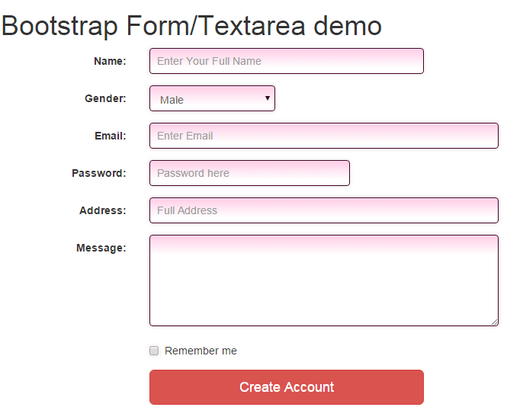
Task: Click the Gender: label
Action: pos(105,98)
